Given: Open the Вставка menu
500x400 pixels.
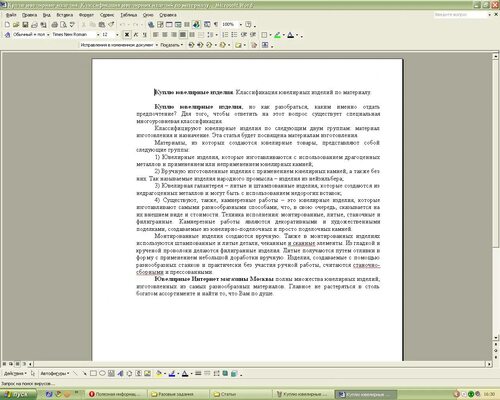Looking at the screenshot, I should [64, 15].
